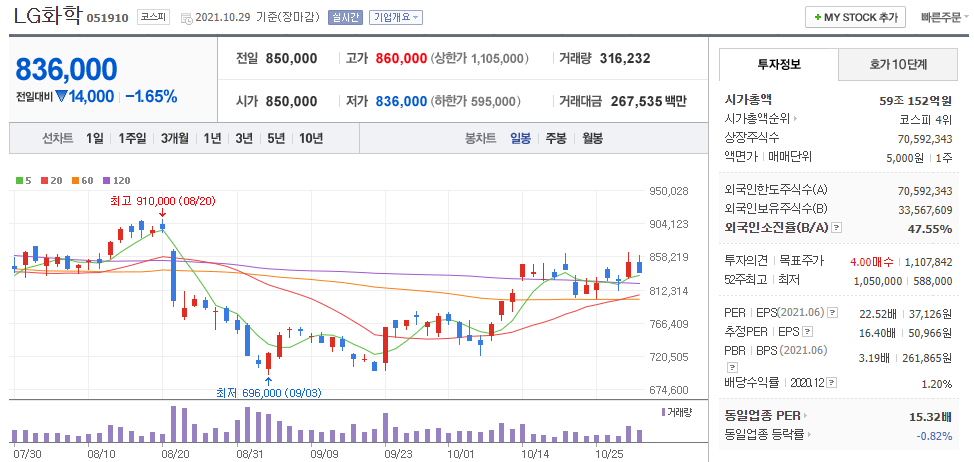974x462 pixels.
Task: Click the -1.65% change percentage
Action: pos(151,97)
